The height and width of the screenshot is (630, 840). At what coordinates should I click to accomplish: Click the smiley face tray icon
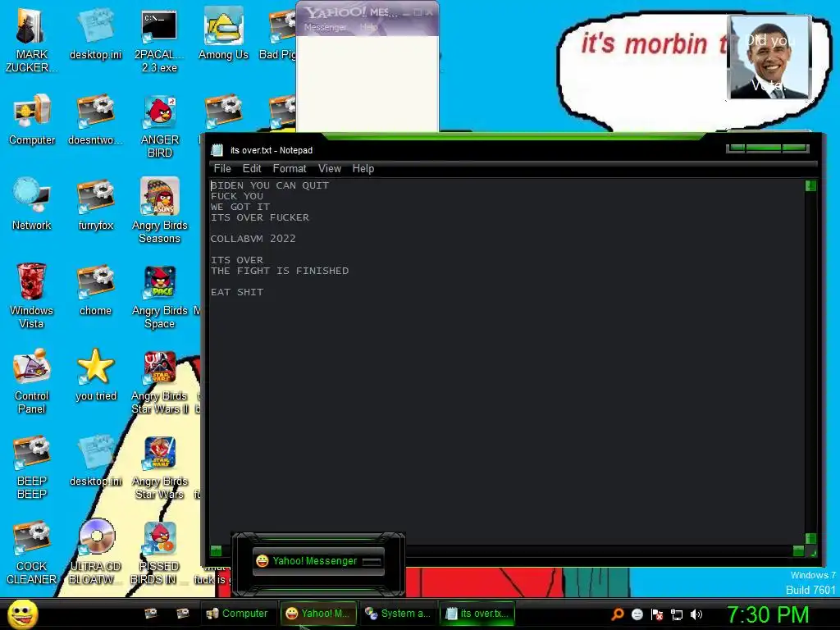(637, 614)
